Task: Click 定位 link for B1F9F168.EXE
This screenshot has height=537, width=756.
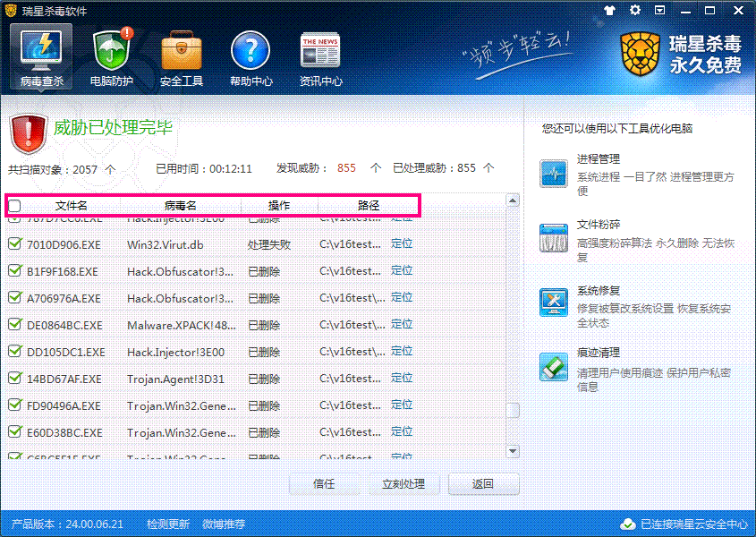Action: tap(402, 270)
